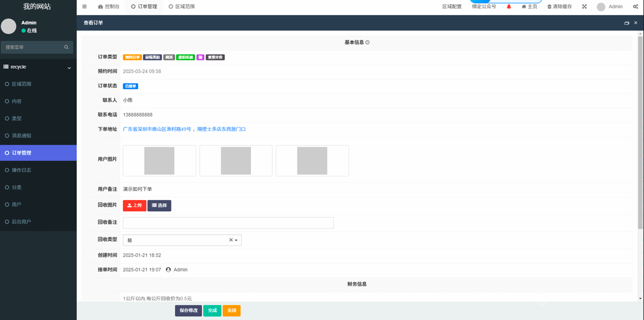Close the 查看订单 dialog with the X
Screen dimensions: 644x320
tap(635, 23)
